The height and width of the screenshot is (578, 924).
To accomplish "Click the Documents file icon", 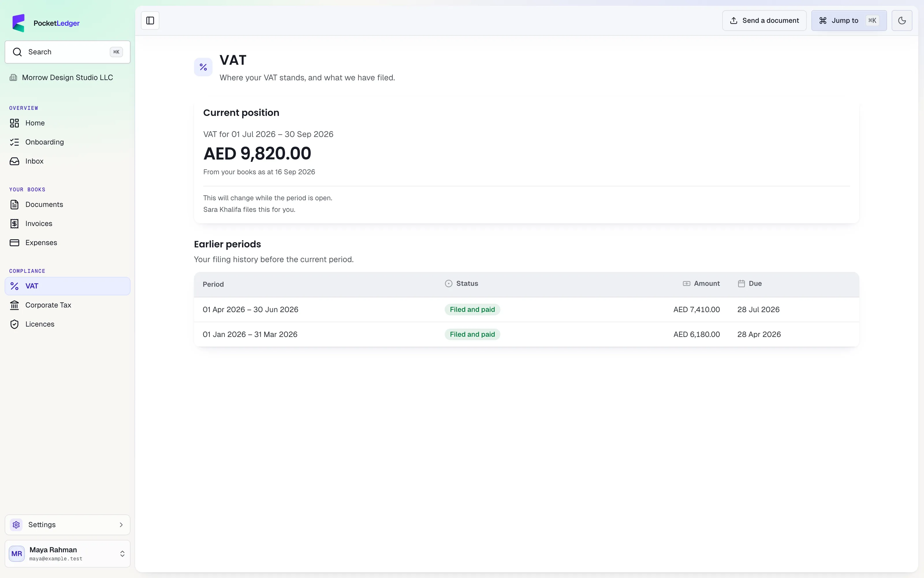I will [14, 205].
